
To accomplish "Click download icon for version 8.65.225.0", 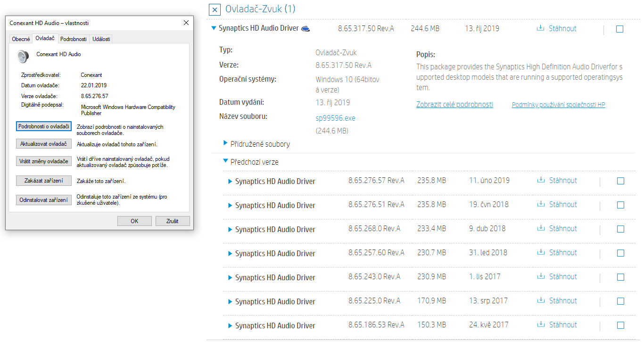I will (541, 300).
